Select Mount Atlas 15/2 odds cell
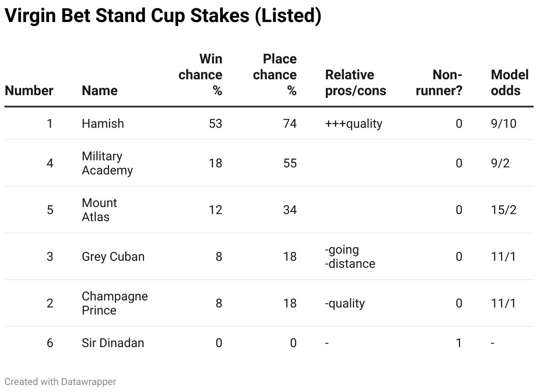 (504, 210)
